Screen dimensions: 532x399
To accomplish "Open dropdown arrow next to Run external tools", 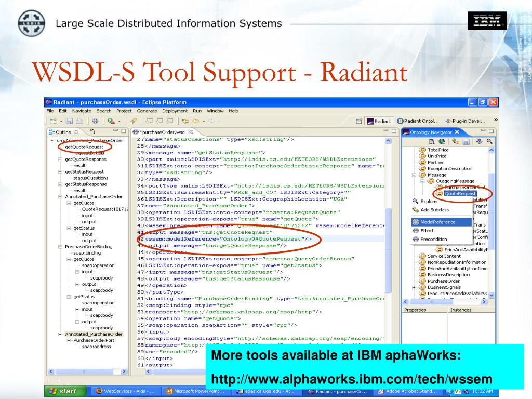I will [119, 121].
